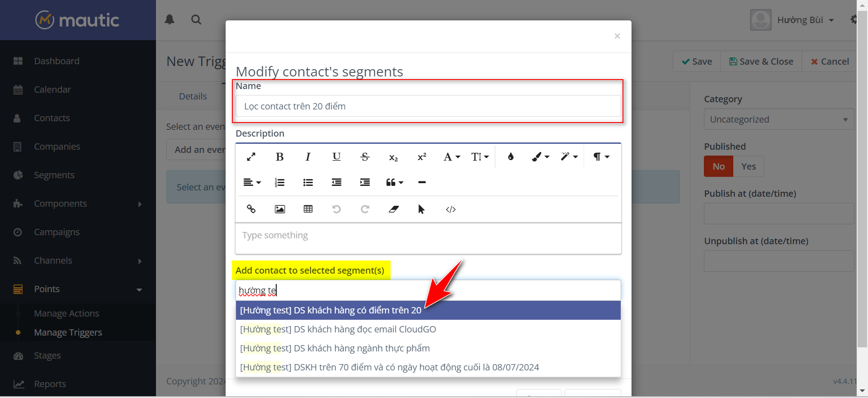Screen dimensions: 868x398
Task: Click the Save & Close button
Action: point(761,62)
